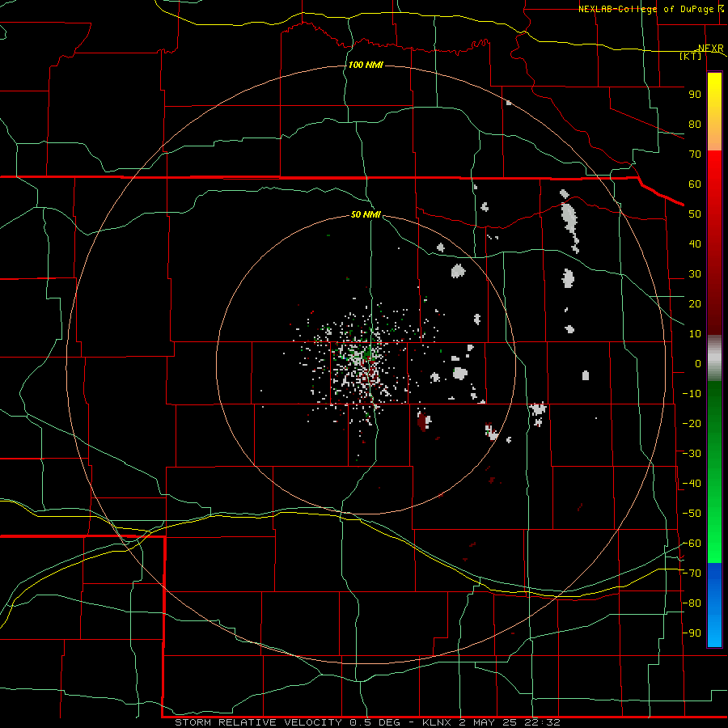The width and height of the screenshot is (728, 728).
Task: Select the -50 scale value
Action: pos(692,514)
